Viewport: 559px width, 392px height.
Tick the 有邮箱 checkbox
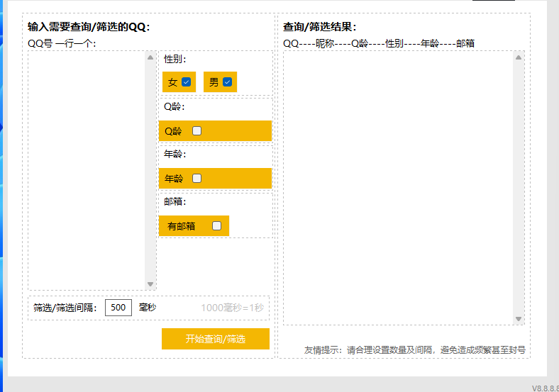tap(217, 226)
